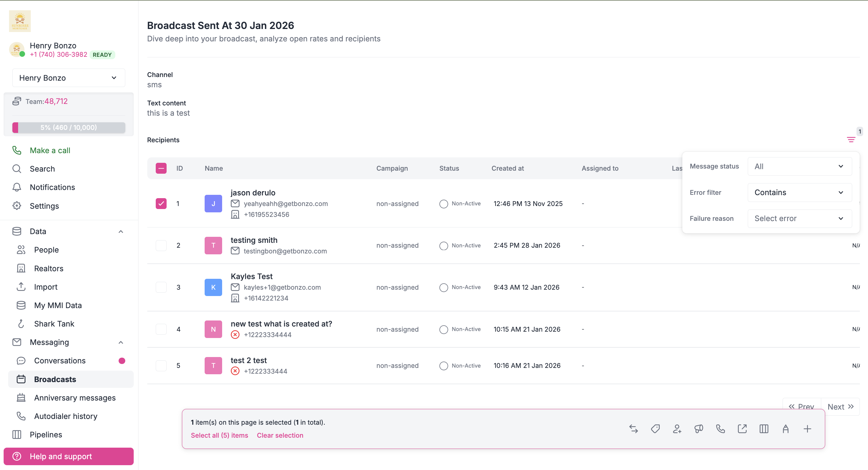This screenshot has width=868, height=470.
Task: Collapse the Data section chevron
Action: (x=121, y=232)
